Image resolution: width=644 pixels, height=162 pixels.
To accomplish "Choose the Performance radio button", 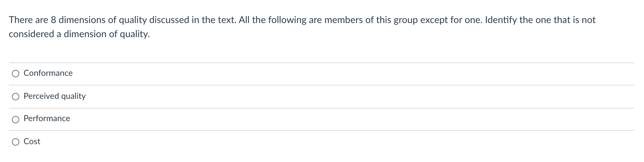I will (16, 119).
